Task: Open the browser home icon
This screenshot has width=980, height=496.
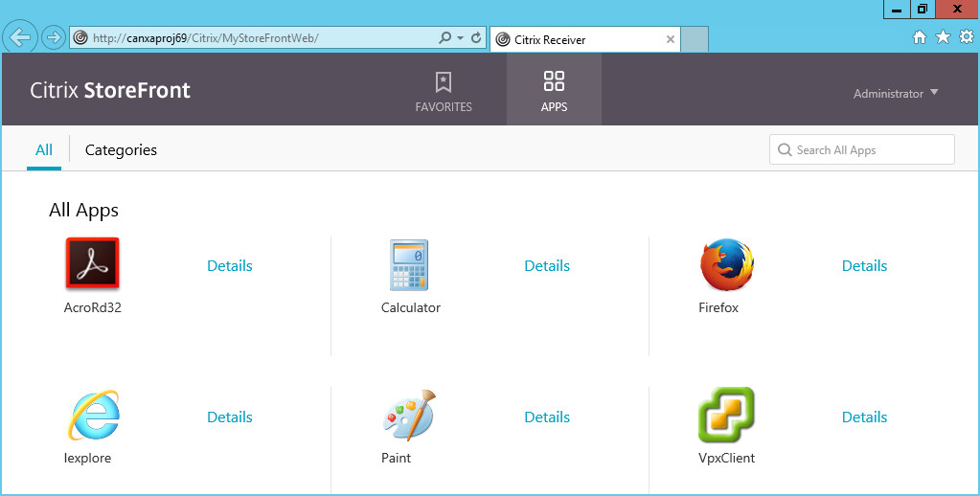Action: [x=920, y=37]
